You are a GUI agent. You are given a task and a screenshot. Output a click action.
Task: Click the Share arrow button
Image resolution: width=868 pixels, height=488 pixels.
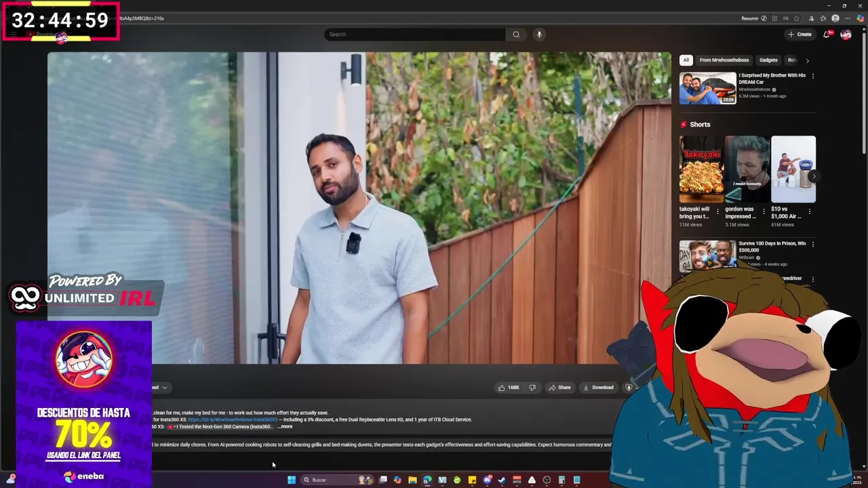coord(559,388)
